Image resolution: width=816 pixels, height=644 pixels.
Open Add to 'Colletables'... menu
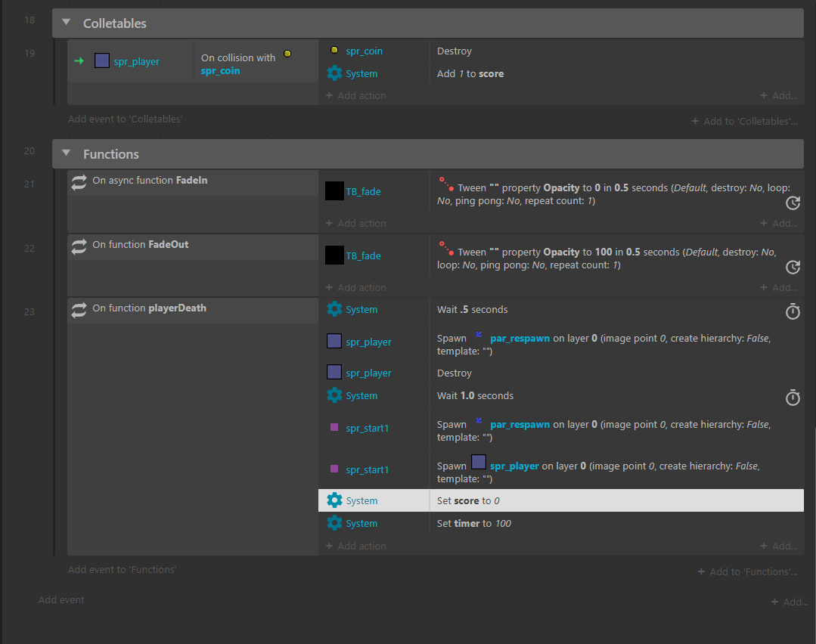(745, 121)
